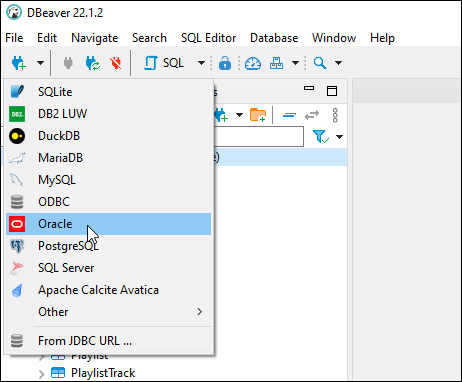Click the red Oracle icon
This screenshot has height=382, width=462.
tap(17, 224)
